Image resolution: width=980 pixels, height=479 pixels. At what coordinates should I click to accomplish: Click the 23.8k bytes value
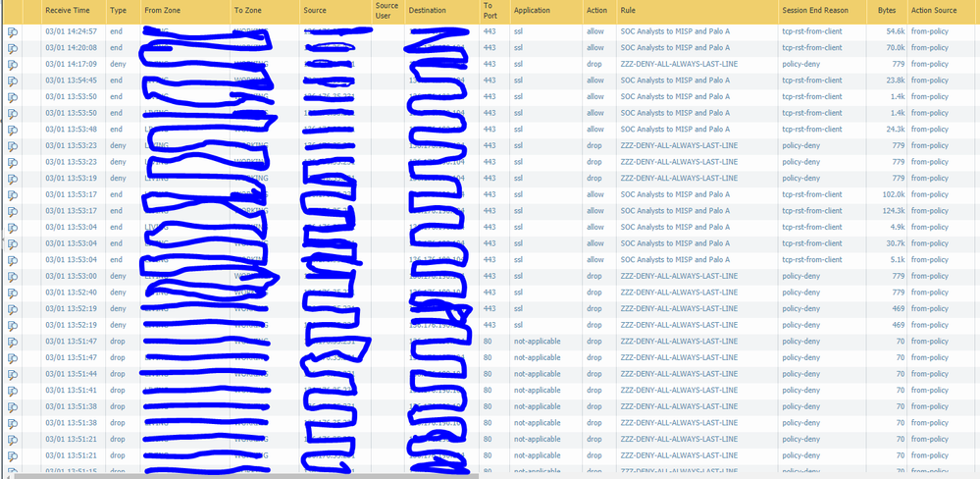point(896,80)
